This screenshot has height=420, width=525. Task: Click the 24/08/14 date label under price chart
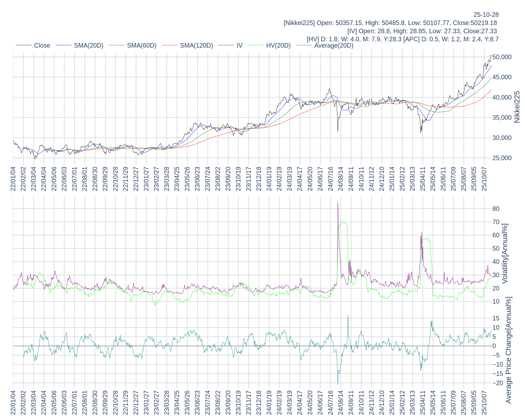click(x=340, y=179)
